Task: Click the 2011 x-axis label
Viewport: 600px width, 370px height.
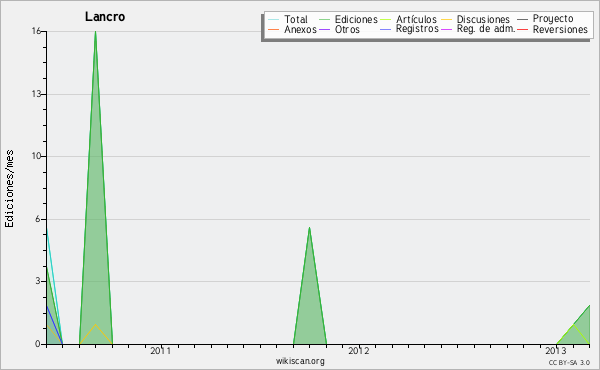Action: 160,350
